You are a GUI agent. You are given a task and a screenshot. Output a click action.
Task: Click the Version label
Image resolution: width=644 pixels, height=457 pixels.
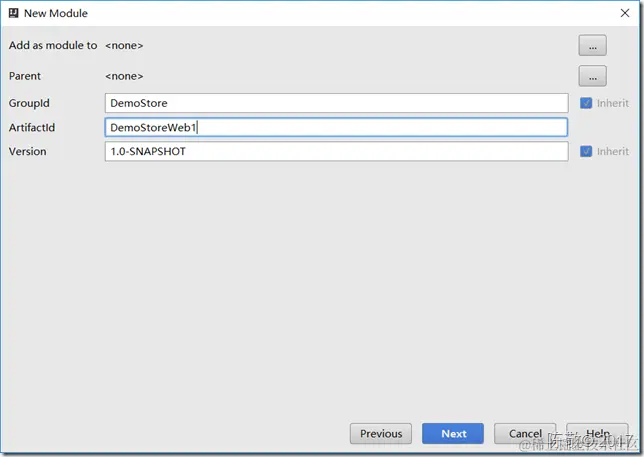[x=28, y=152]
